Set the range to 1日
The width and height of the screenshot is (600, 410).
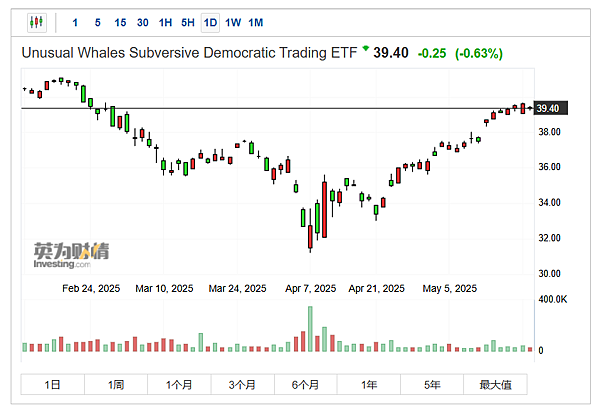52,384
